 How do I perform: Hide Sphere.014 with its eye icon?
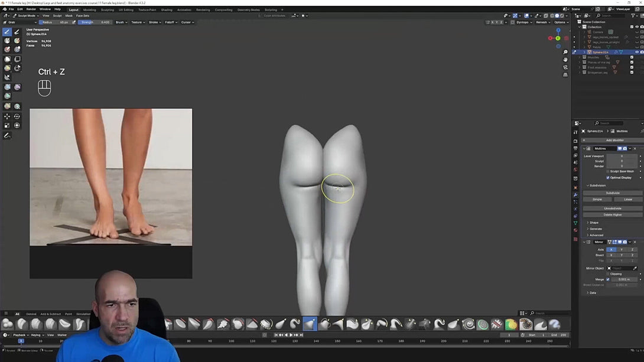(x=637, y=53)
